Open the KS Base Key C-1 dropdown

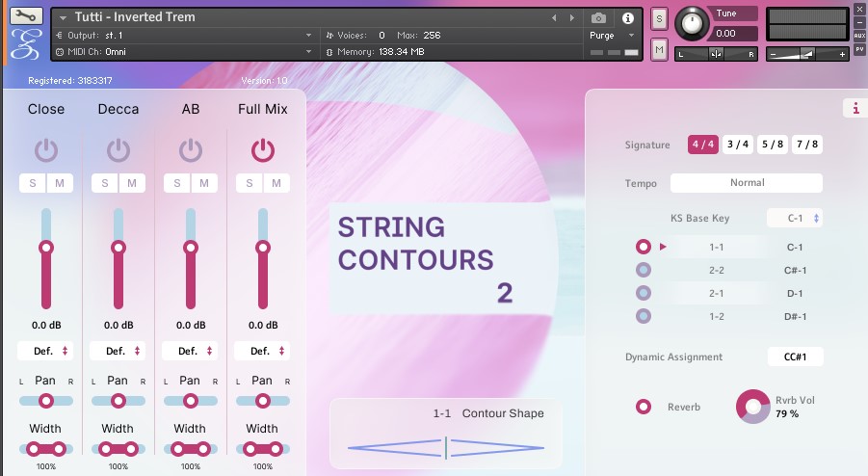coord(795,218)
